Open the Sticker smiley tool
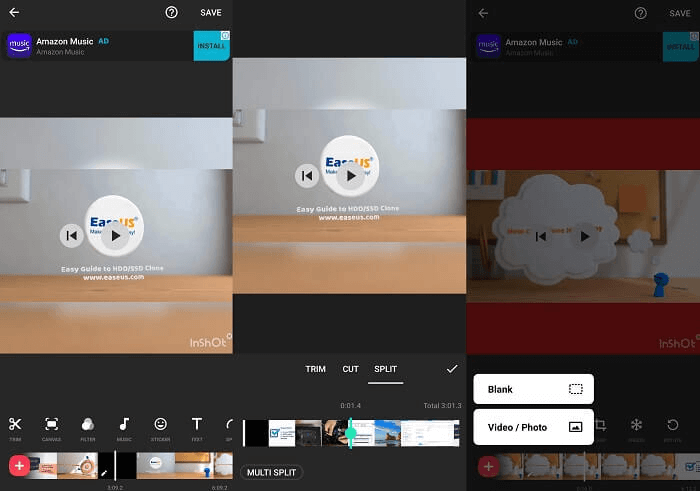Screen dimensions: 700x491 click(160, 426)
